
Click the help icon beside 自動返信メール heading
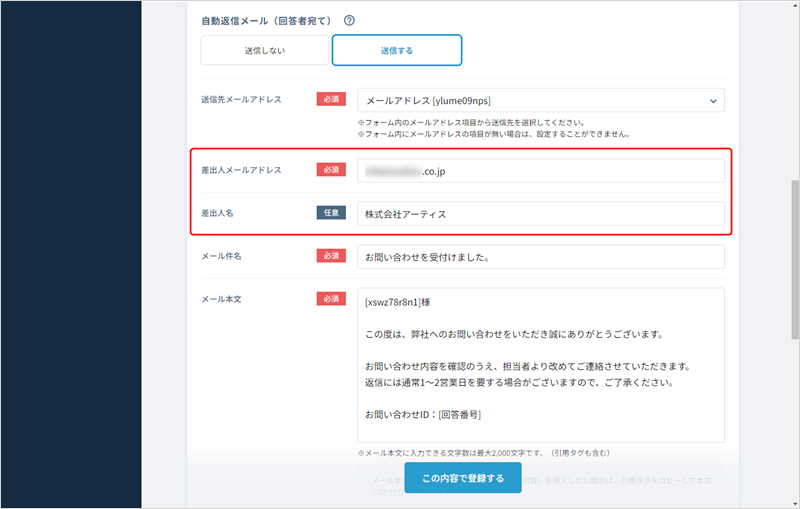tap(349, 20)
